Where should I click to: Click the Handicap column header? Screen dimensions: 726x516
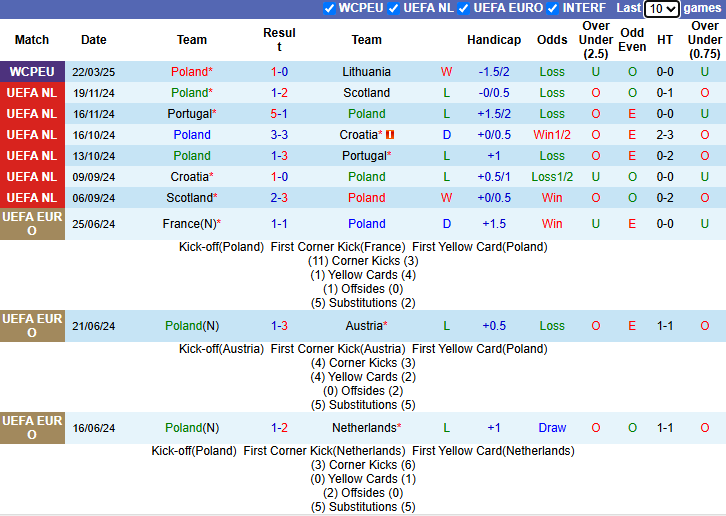(493, 40)
